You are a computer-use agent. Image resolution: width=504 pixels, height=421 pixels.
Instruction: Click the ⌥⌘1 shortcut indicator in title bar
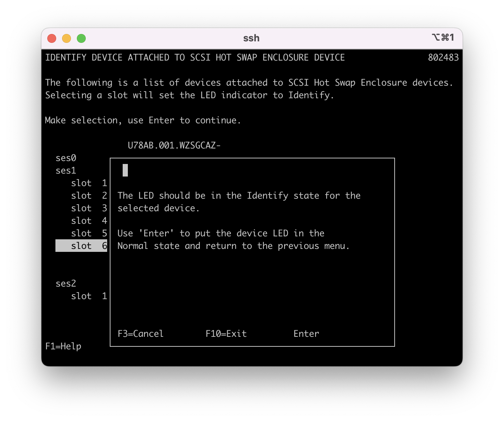point(443,38)
